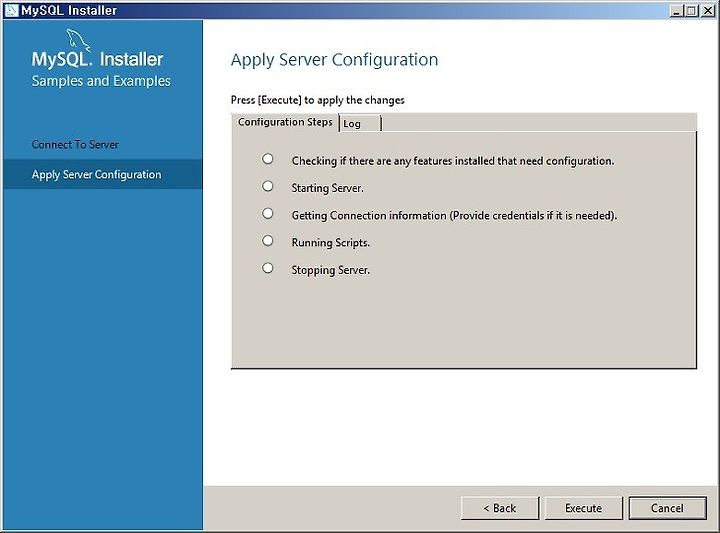Switch to the Log tab
Screen dimensions: 720x533
pyautogui.click(x=360, y=123)
